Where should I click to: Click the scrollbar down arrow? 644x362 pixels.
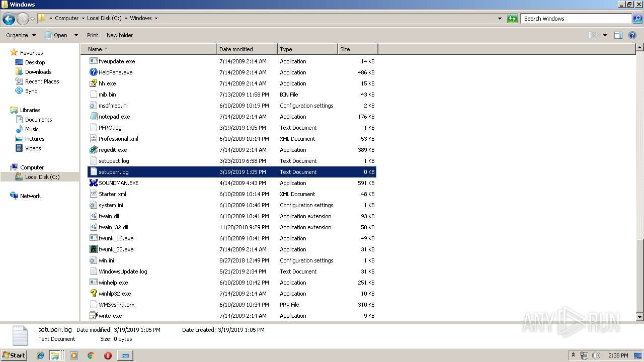tap(639, 317)
